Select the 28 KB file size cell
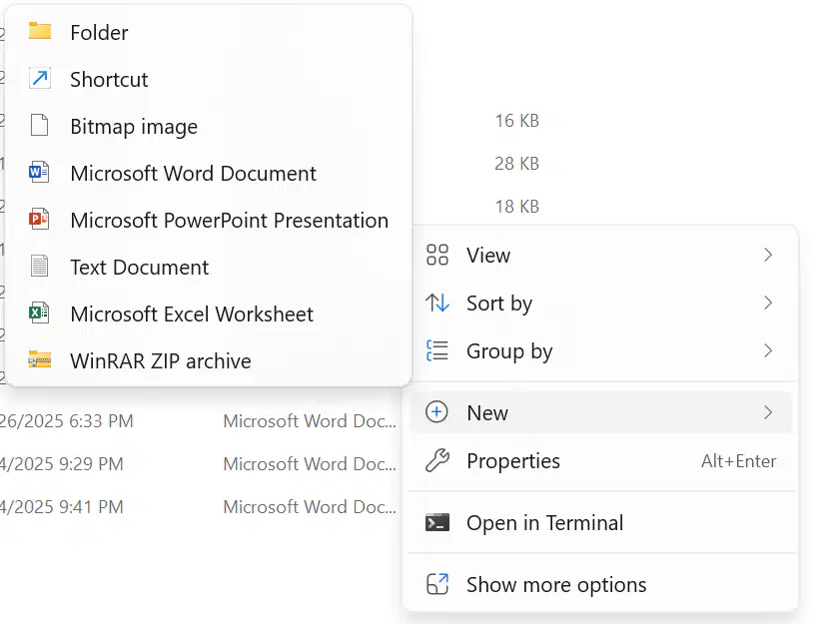This screenshot has height=624, width=840. coord(517,164)
